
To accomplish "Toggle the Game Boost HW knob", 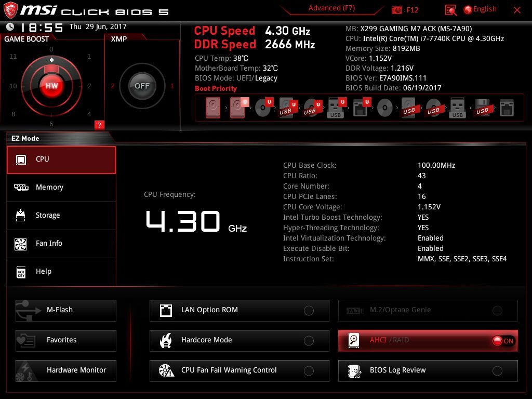I will (x=51, y=86).
